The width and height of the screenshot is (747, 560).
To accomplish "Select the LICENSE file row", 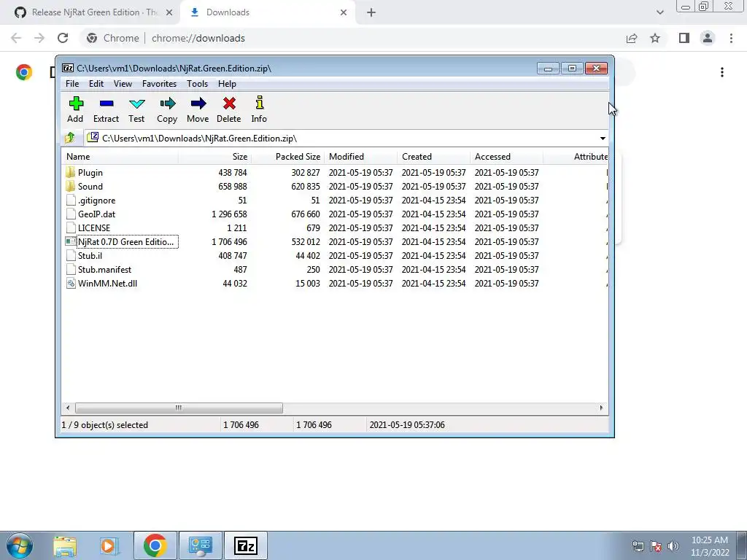I will click(x=335, y=228).
